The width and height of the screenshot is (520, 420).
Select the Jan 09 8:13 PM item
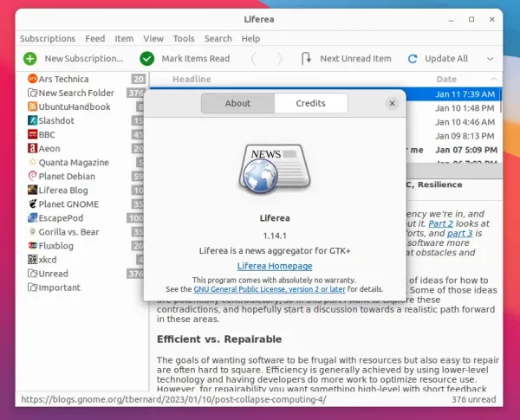465,136
